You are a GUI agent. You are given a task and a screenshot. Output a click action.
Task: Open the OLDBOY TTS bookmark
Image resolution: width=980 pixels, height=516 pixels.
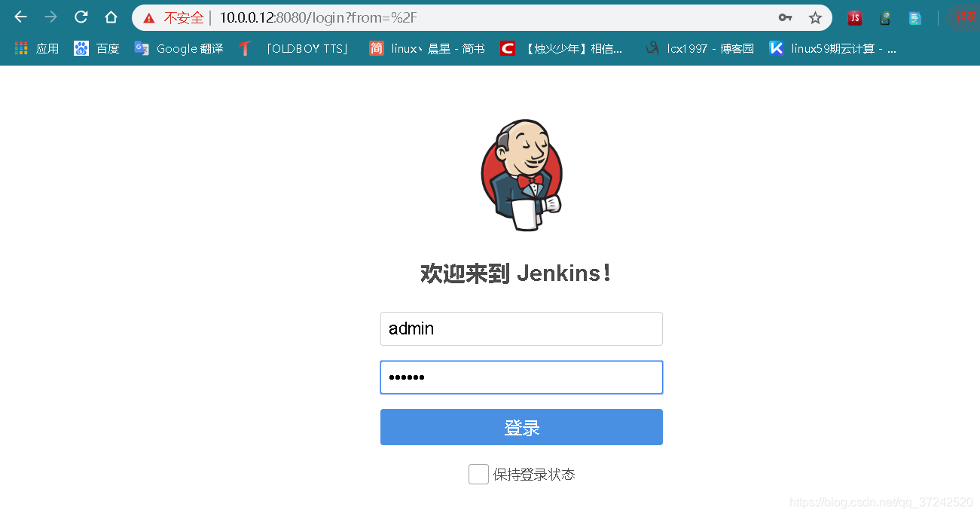(x=294, y=48)
